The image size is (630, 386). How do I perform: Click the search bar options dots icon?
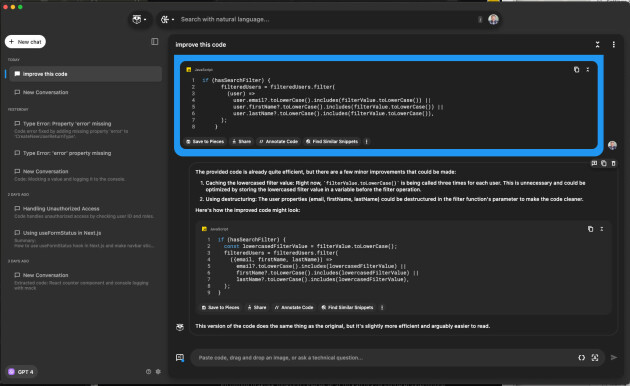[480, 19]
